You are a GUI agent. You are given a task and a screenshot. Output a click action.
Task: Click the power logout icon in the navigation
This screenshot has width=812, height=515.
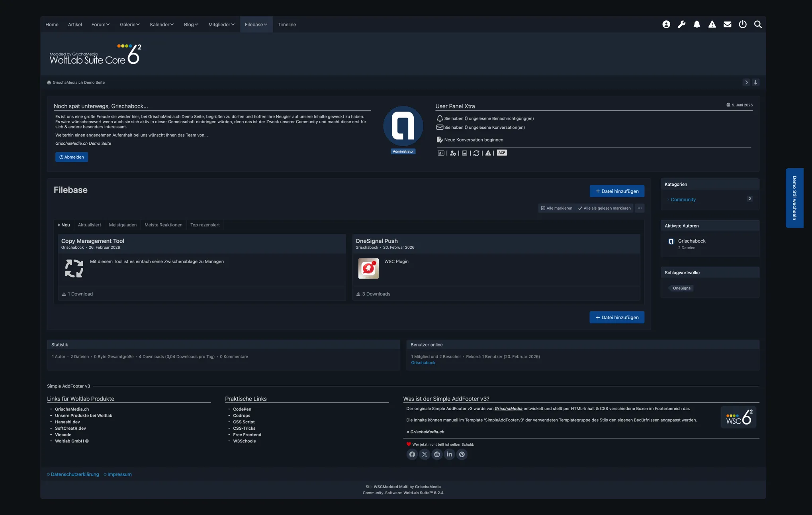tap(743, 24)
